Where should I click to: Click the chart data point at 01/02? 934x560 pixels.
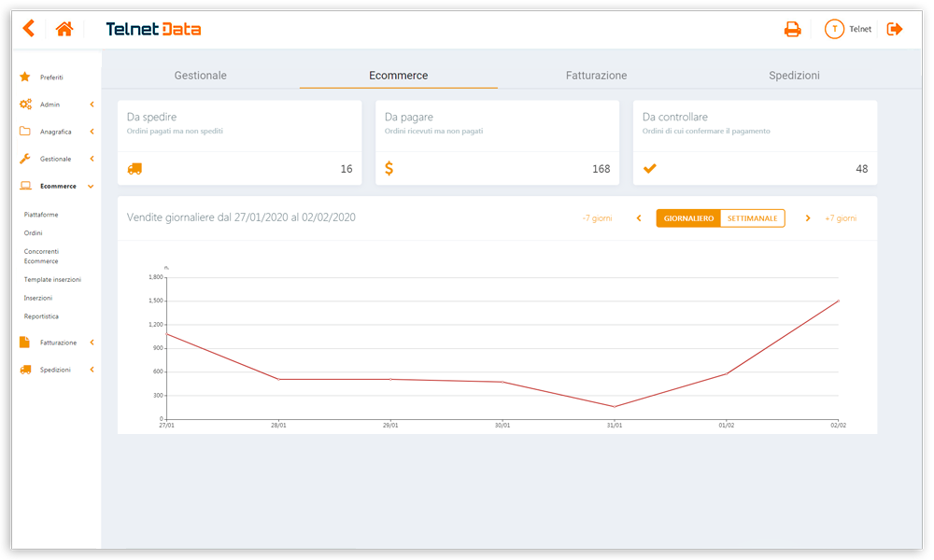point(726,373)
